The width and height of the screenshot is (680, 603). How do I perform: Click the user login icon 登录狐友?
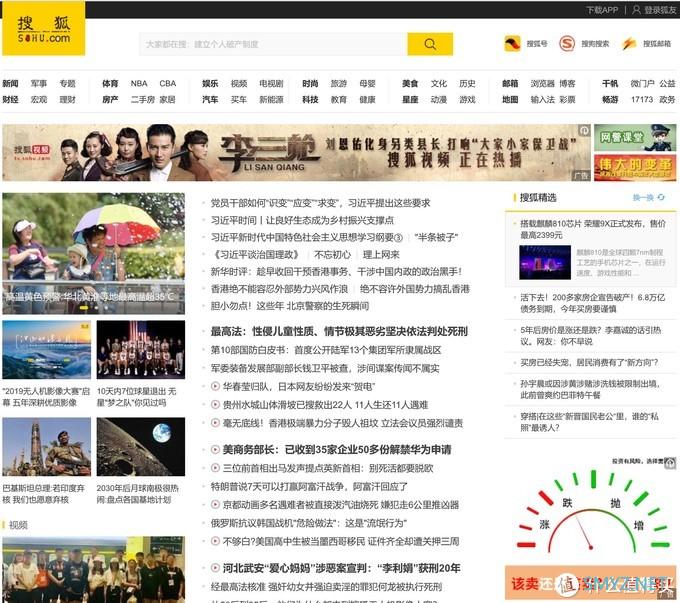636,10
